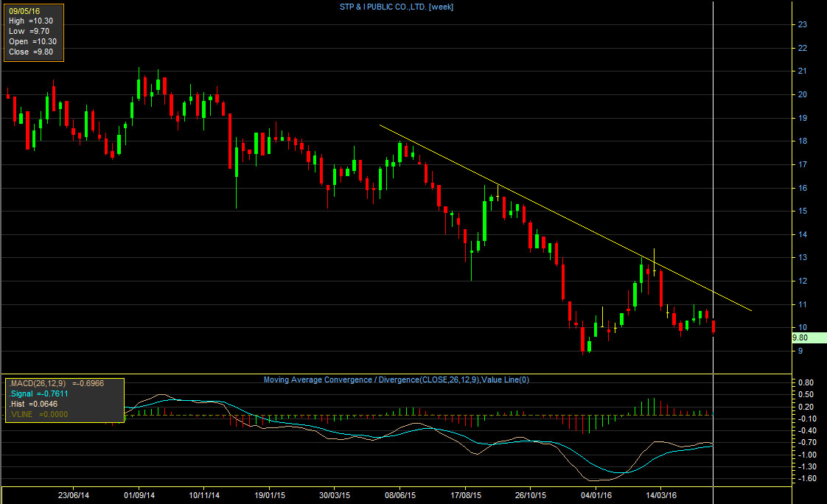Click the Close =9.80 value
The height and width of the screenshot is (504, 827).
click(x=31, y=52)
